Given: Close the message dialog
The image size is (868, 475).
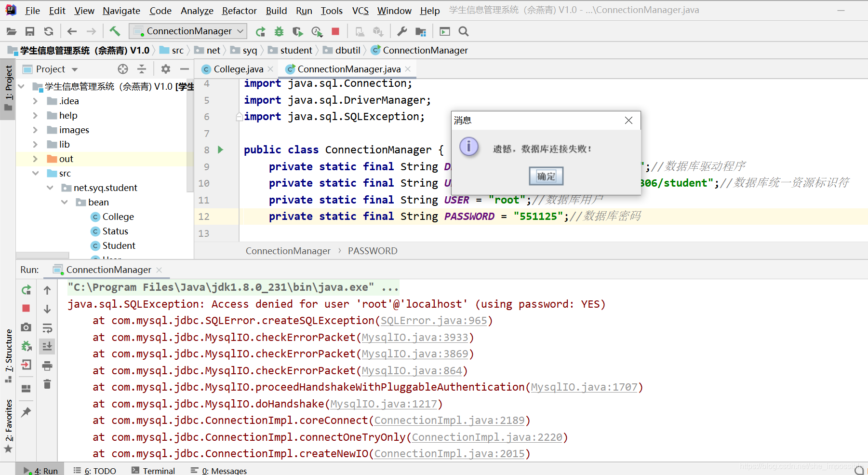Looking at the screenshot, I should tap(628, 120).
